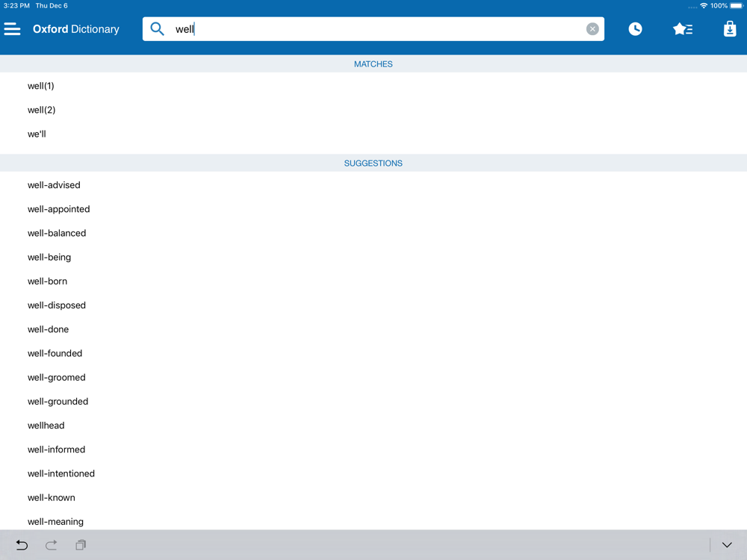
Task: Tap the Wi-Fi status icon
Action: tap(704, 6)
